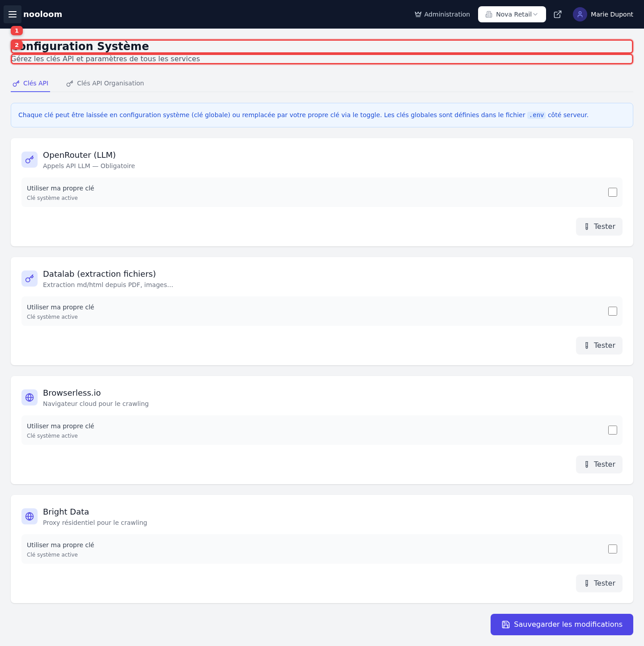Image resolution: width=644 pixels, height=646 pixels.
Task: Open the Administration section
Action: [442, 14]
